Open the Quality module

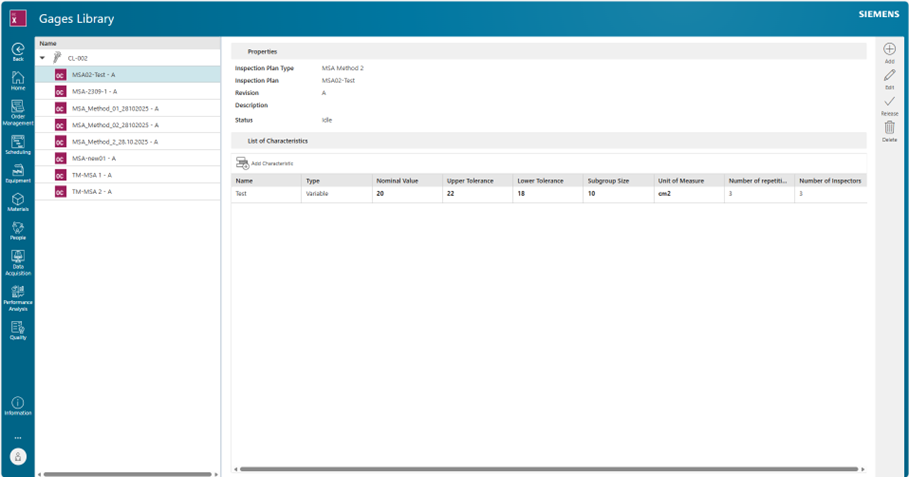coord(18,329)
